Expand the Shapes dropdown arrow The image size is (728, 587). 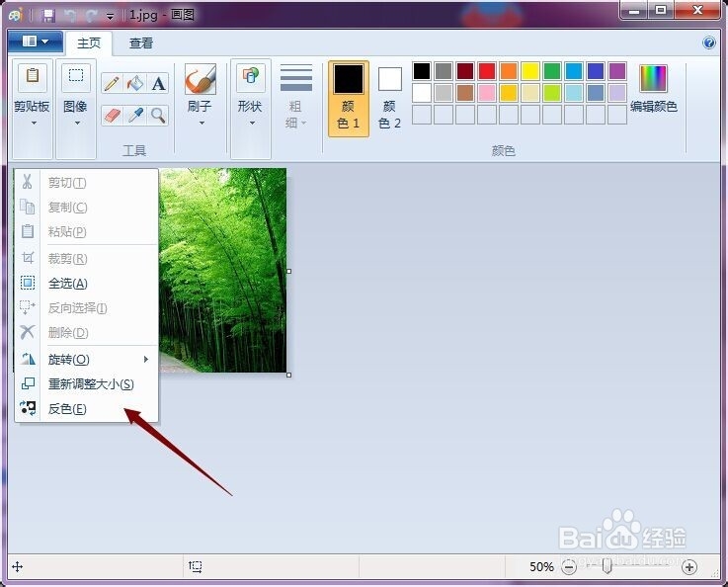[x=252, y=124]
